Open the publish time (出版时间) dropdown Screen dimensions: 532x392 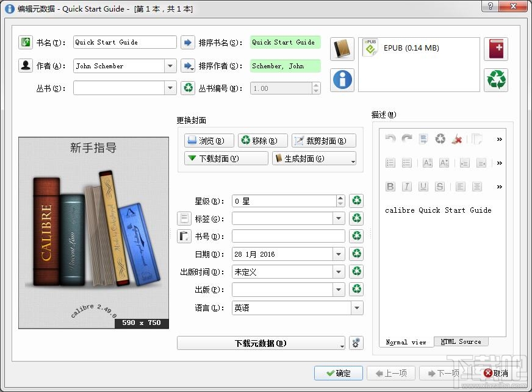tap(338, 271)
